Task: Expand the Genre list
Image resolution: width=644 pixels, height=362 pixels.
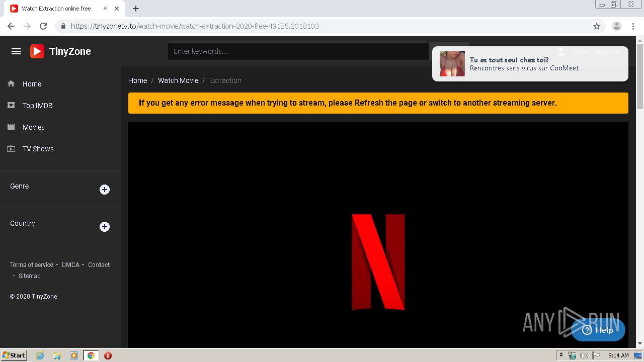Action: [105, 190]
